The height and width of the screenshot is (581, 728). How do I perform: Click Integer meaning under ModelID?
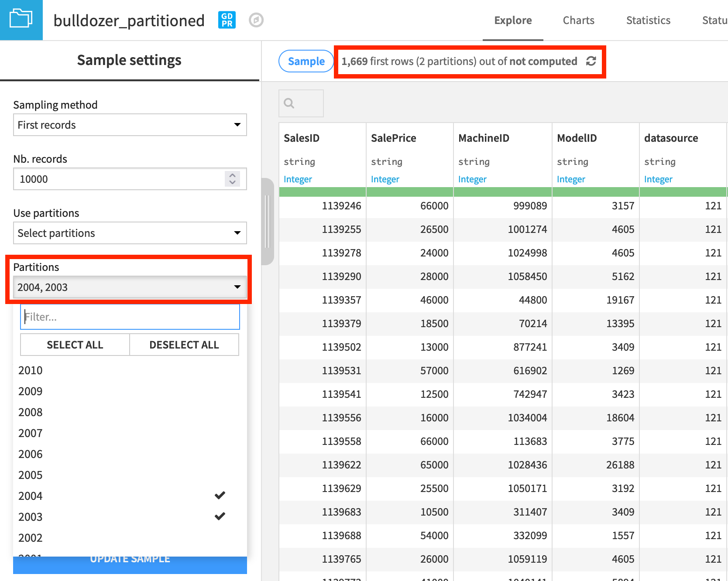point(571,179)
